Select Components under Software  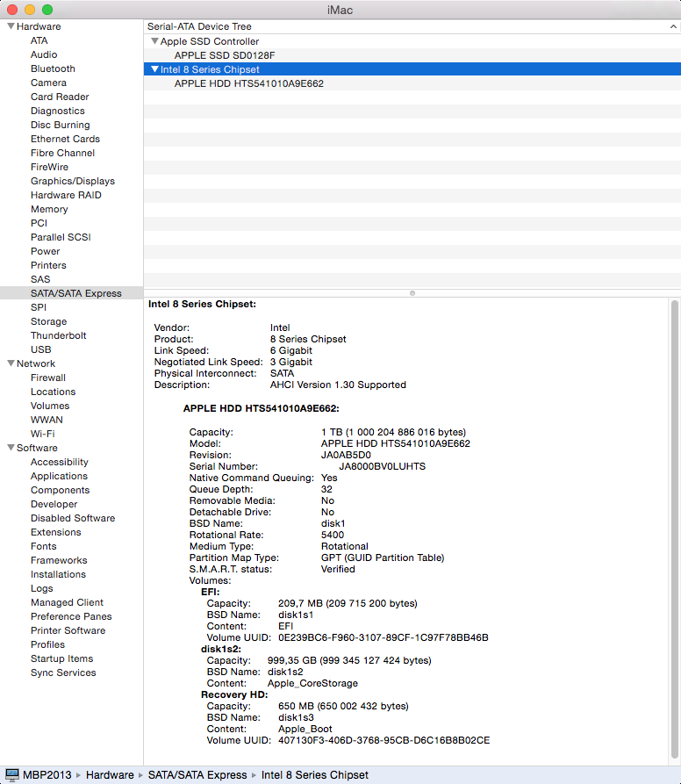point(60,490)
